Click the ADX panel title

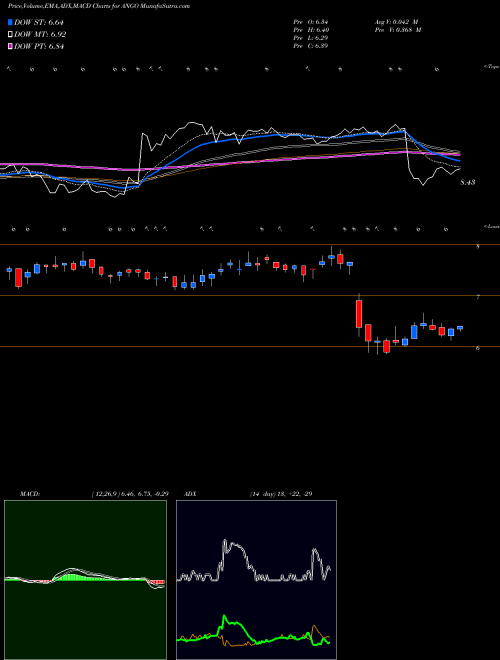pos(191,494)
